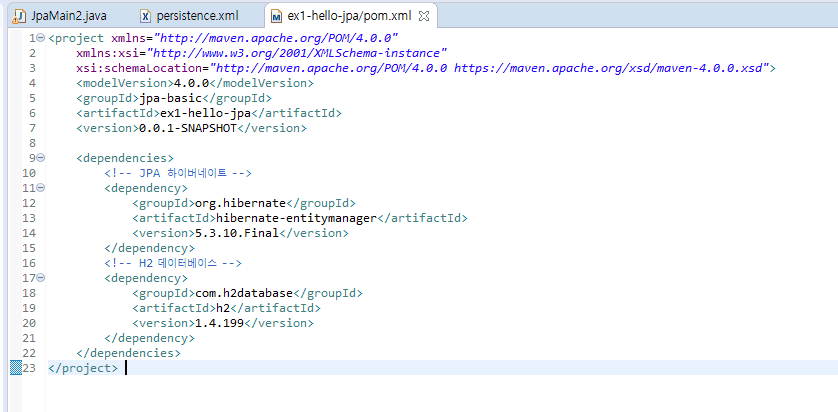This screenshot has width=838, height=412.
Task: Click line number 20 in the gutter
Action: pyautogui.click(x=29, y=323)
